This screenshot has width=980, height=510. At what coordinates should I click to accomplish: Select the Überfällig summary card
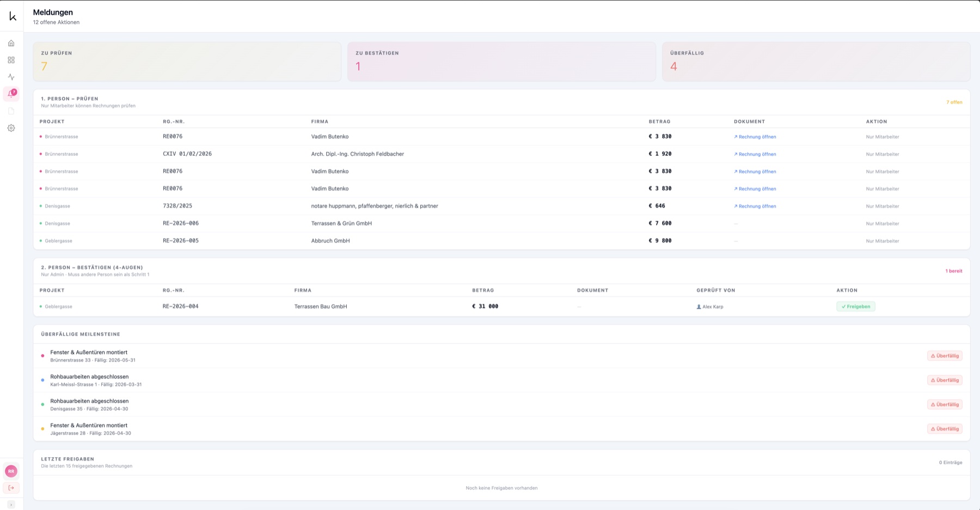click(x=816, y=62)
